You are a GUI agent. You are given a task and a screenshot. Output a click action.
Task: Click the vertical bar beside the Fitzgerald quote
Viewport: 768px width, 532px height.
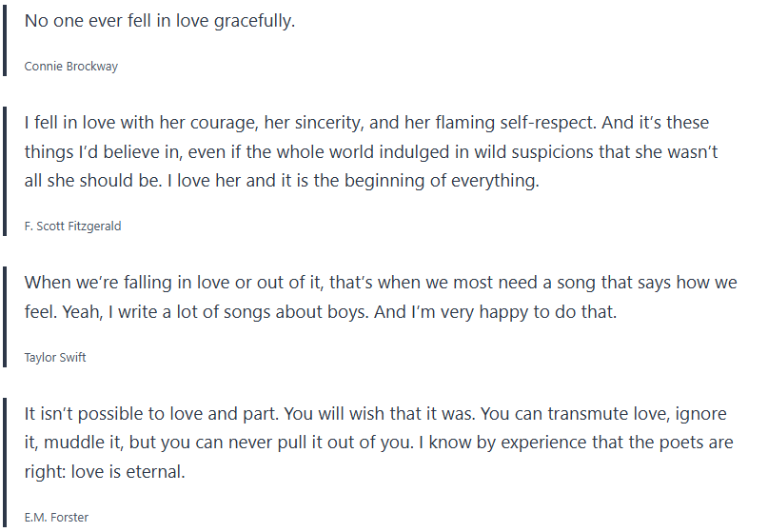coord(6,173)
